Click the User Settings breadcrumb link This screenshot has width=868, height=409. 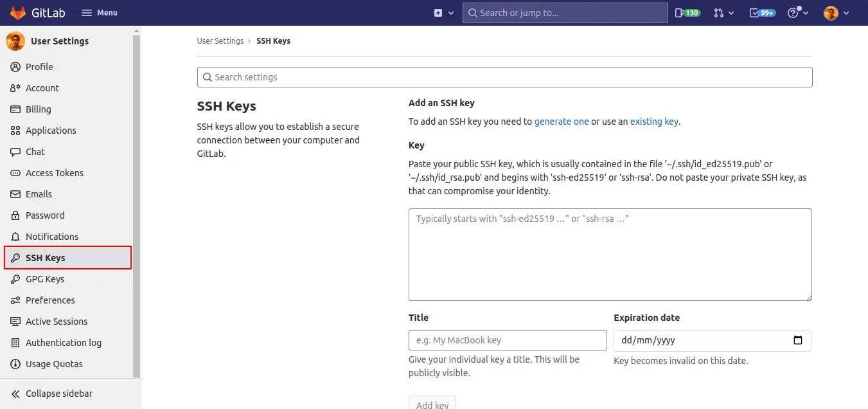pos(220,41)
